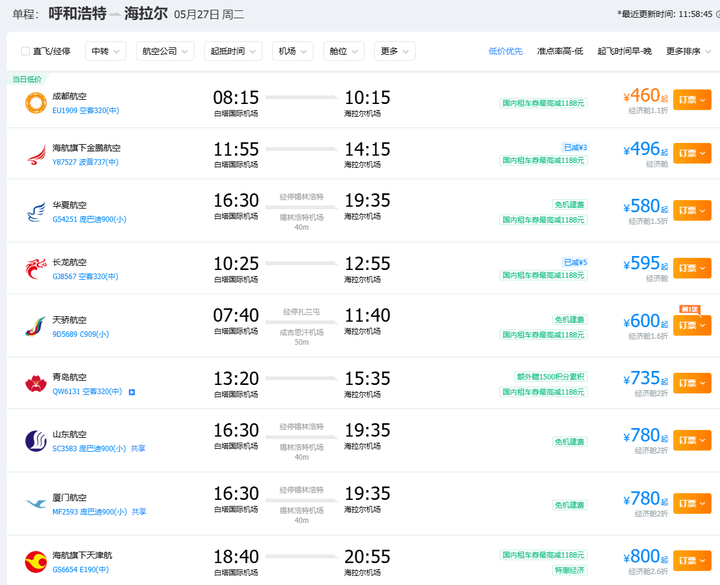Click the 已减¥3 discount tag
The height and width of the screenshot is (585, 720).
point(575,147)
